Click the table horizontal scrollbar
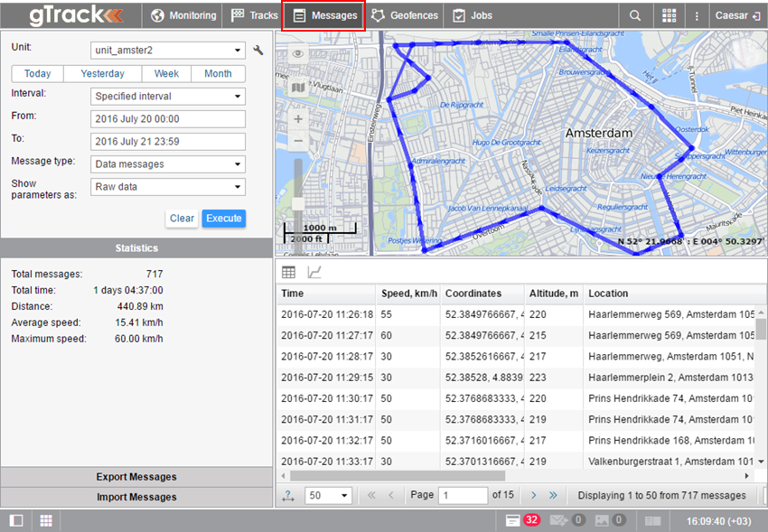This screenshot has height=532, width=768. point(398,476)
